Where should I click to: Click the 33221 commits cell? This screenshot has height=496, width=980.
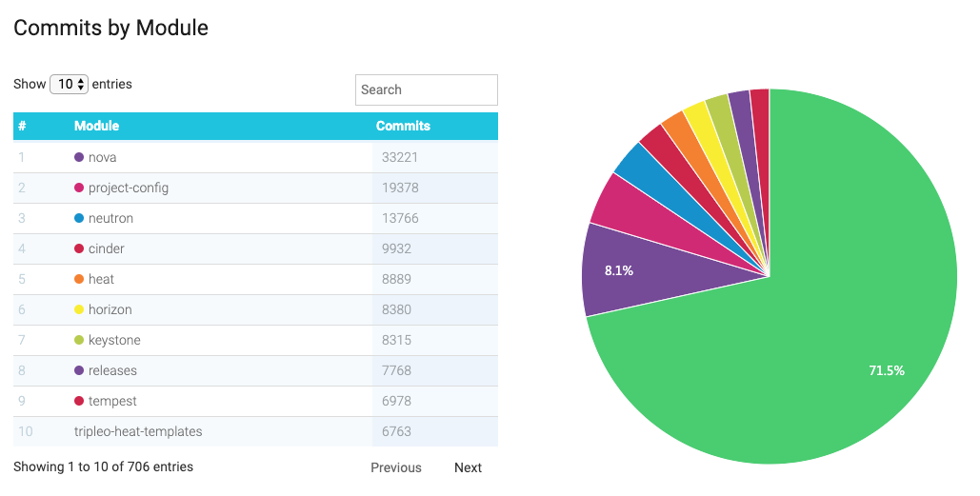click(x=435, y=157)
